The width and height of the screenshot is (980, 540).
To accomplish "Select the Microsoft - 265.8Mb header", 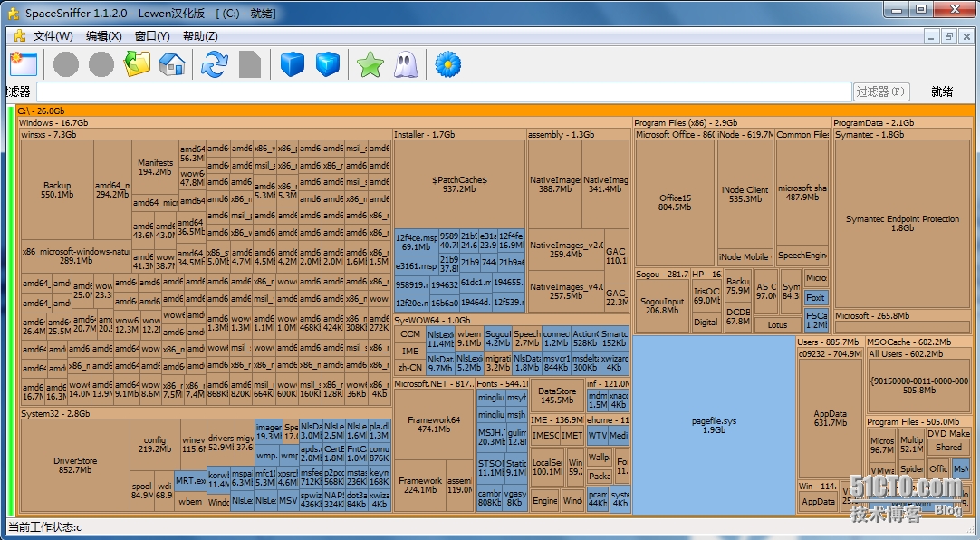I will [x=904, y=316].
